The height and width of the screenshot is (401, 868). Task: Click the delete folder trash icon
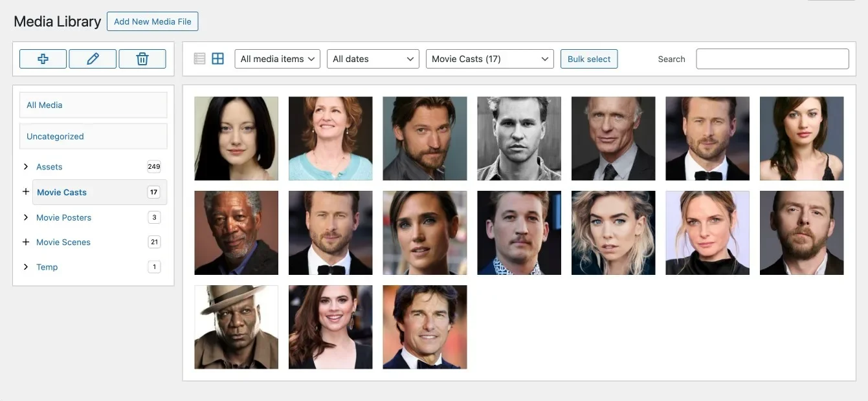point(142,59)
